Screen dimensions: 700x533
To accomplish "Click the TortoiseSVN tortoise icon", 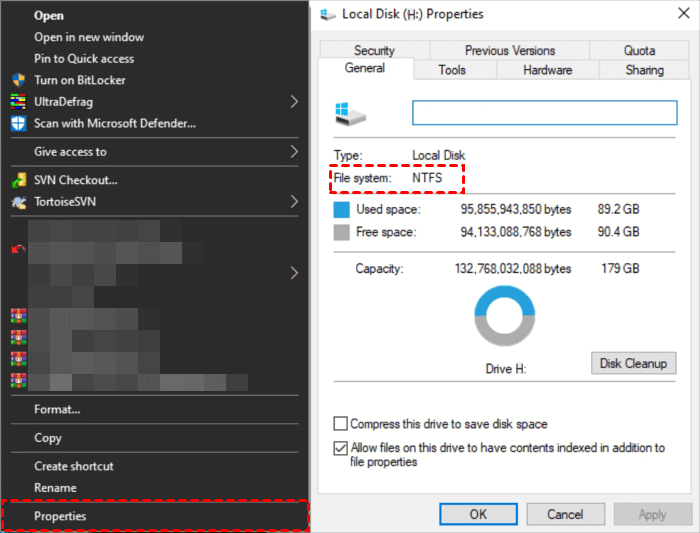I will (x=18, y=202).
